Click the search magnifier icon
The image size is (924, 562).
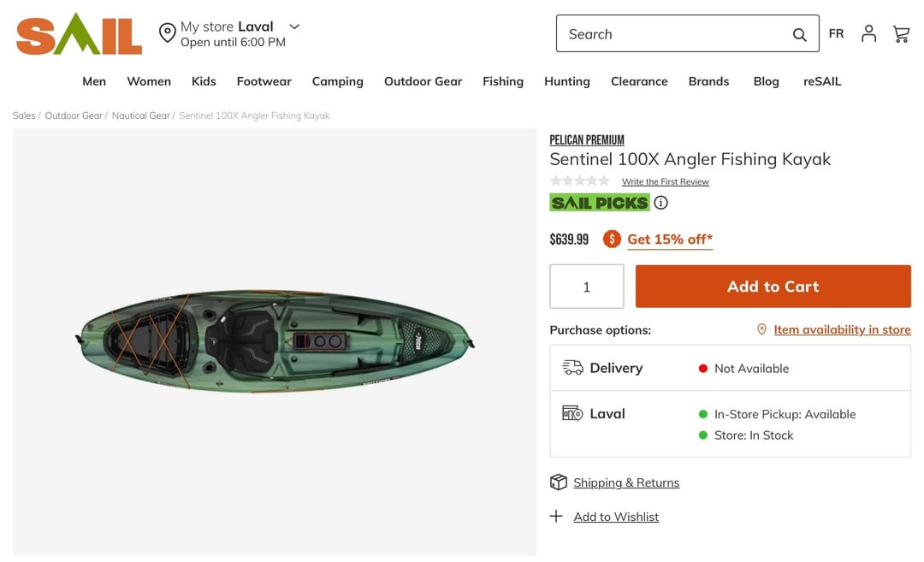pyautogui.click(x=799, y=34)
